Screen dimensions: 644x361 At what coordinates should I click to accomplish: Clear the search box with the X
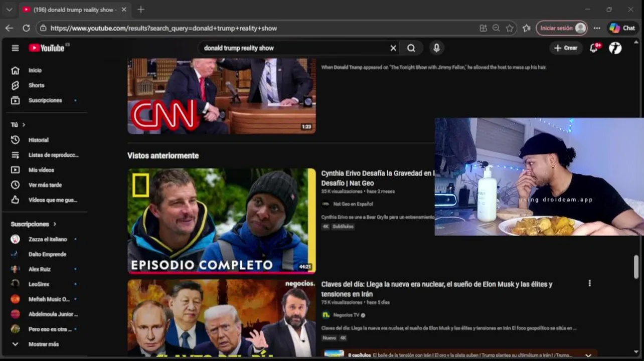(x=393, y=48)
